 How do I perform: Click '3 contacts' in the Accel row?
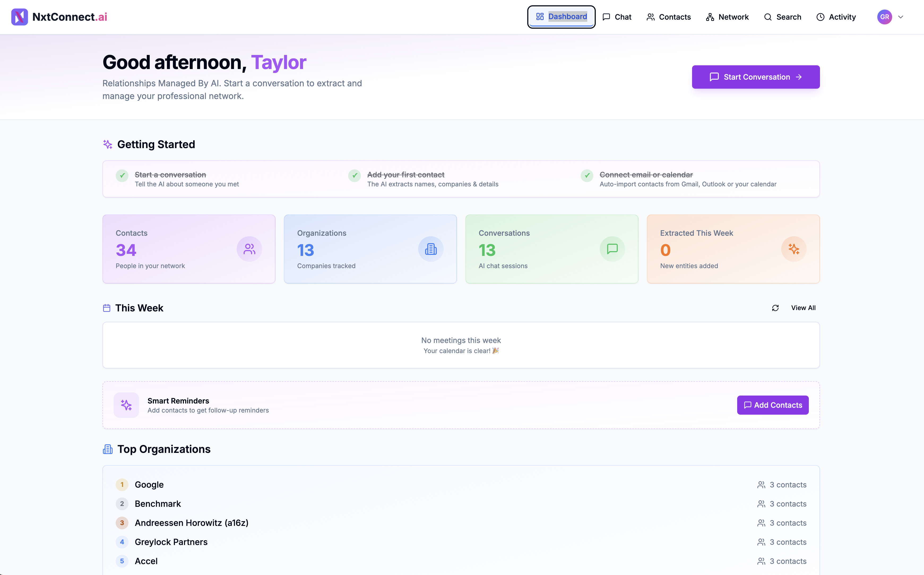tap(788, 561)
